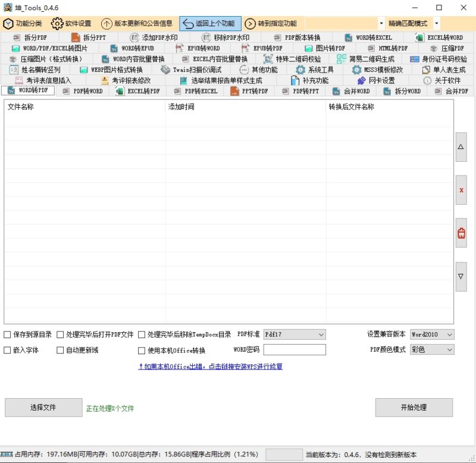Select EPUB转WORD tab icon
This screenshot has height=463, width=476.
pos(180,48)
